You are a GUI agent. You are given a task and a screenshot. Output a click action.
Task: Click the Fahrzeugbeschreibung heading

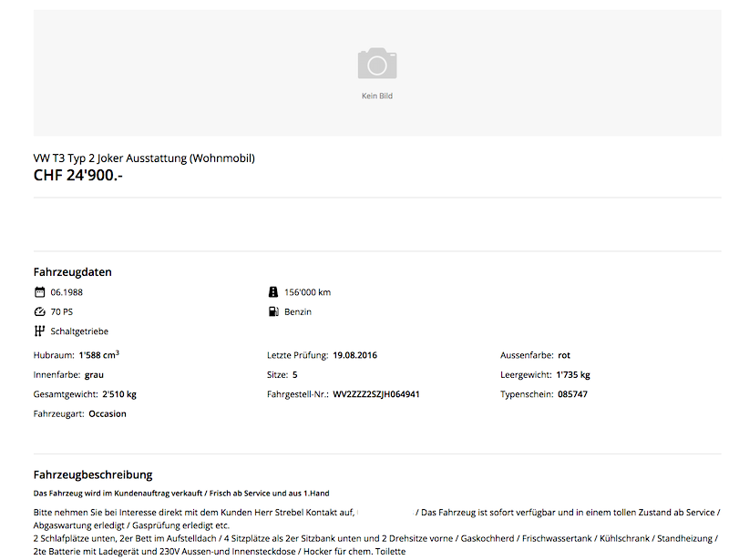pyautogui.click(x=93, y=474)
